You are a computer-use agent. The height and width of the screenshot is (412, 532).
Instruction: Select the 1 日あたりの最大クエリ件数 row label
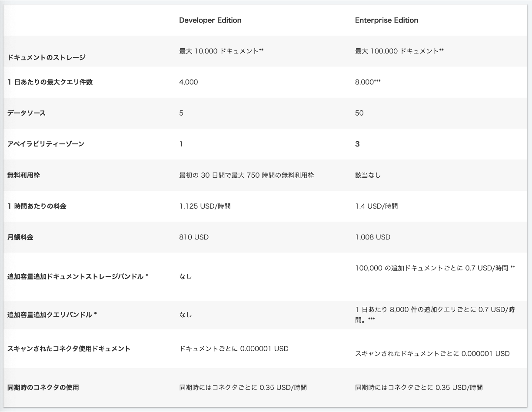click(50, 82)
